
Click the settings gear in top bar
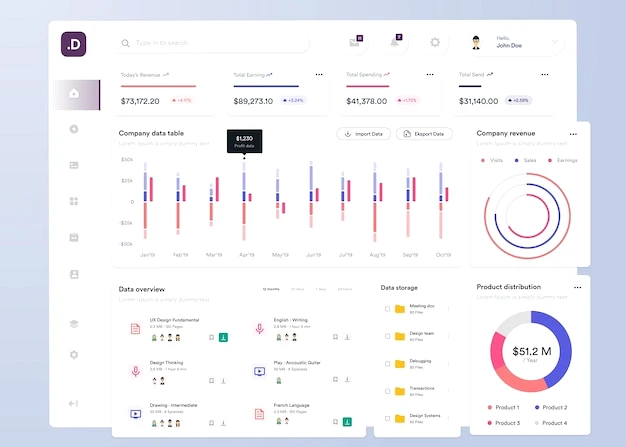tap(435, 42)
